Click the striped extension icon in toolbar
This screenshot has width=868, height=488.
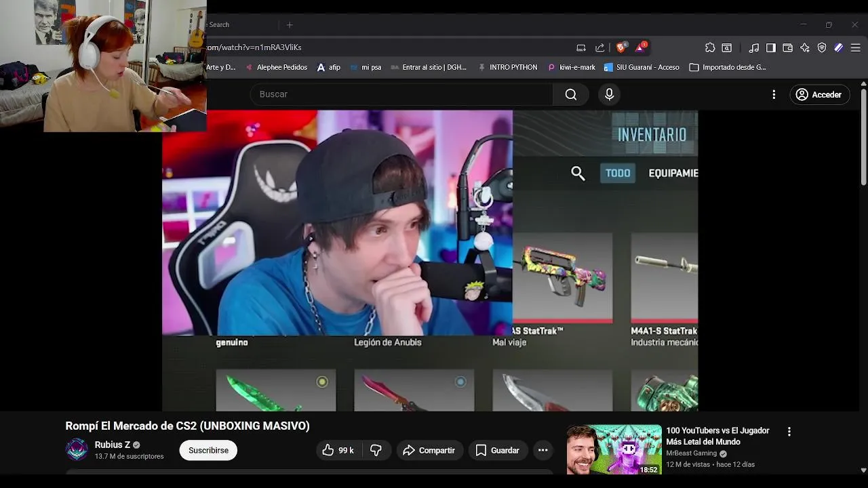(839, 47)
